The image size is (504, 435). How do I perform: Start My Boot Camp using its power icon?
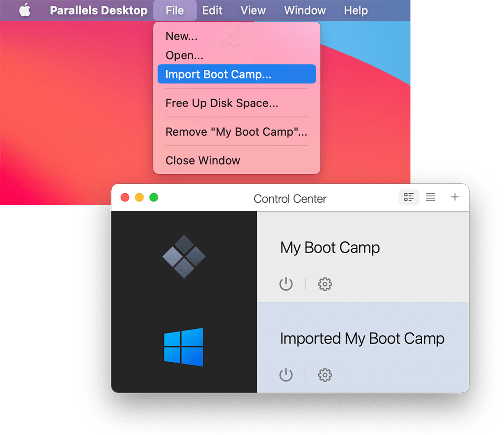coord(286,284)
